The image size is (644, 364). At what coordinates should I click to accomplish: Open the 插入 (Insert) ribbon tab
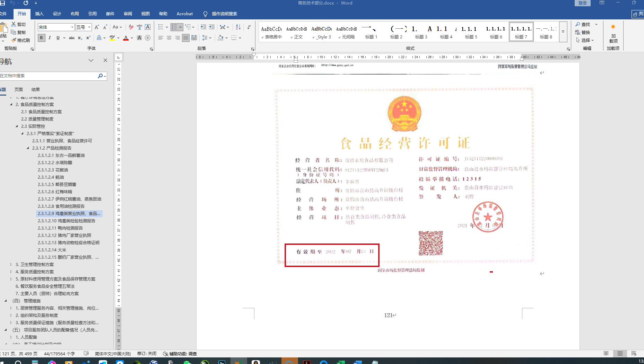(40, 14)
